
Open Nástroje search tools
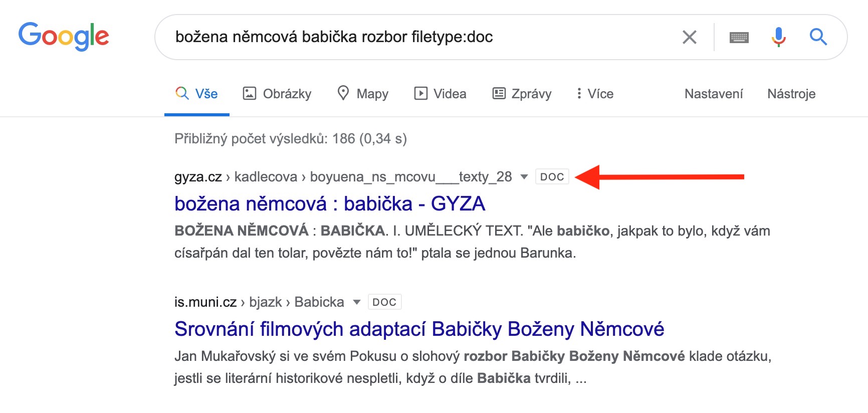(791, 94)
